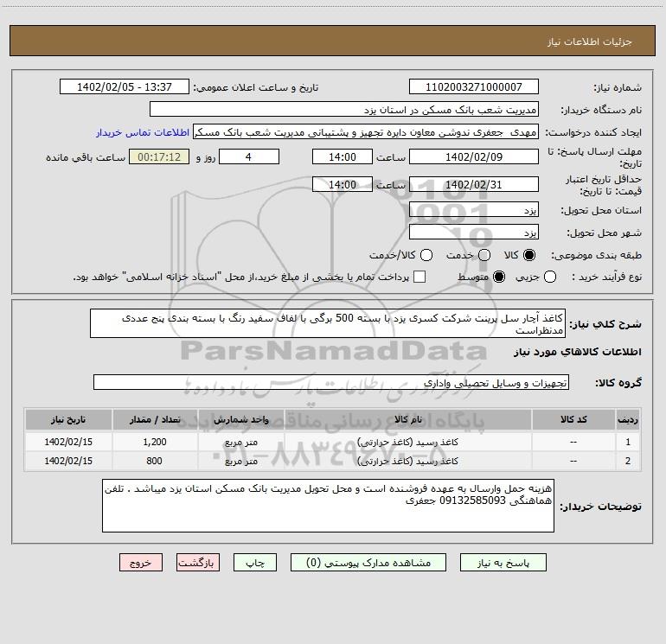Click the شماره نیاز field 1102003271000007
The height and width of the screenshot is (644, 666).
click(x=474, y=87)
